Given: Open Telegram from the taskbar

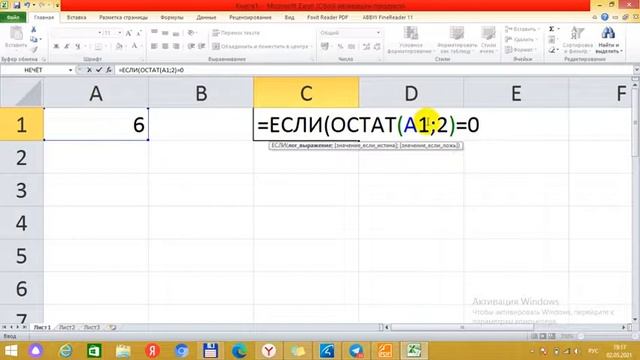Looking at the screenshot, I should [356, 351].
